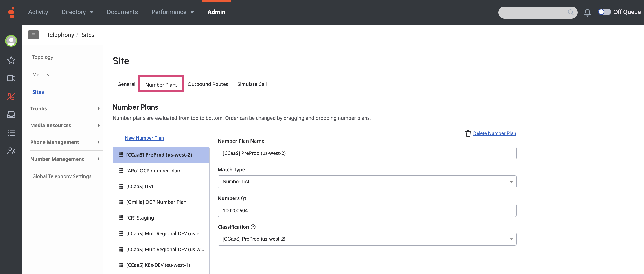Viewport: 644px width, 274px height.
Task: Open the Performance menu
Action: tap(173, 12)
